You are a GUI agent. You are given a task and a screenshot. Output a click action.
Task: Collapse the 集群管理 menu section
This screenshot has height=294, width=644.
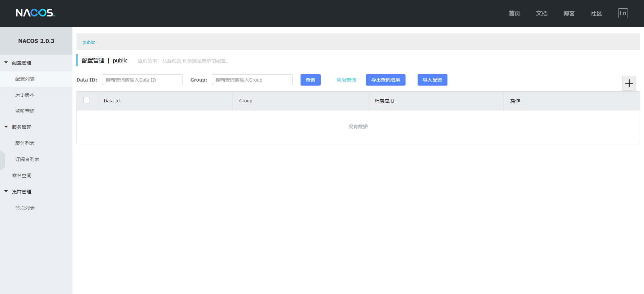pos(36,192)
